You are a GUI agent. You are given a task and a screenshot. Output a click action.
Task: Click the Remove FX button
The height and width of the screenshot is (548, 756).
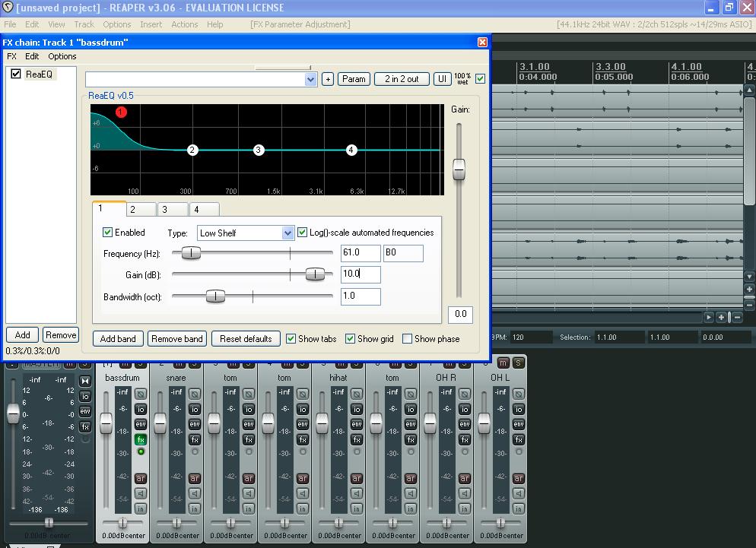coord(61,335)
